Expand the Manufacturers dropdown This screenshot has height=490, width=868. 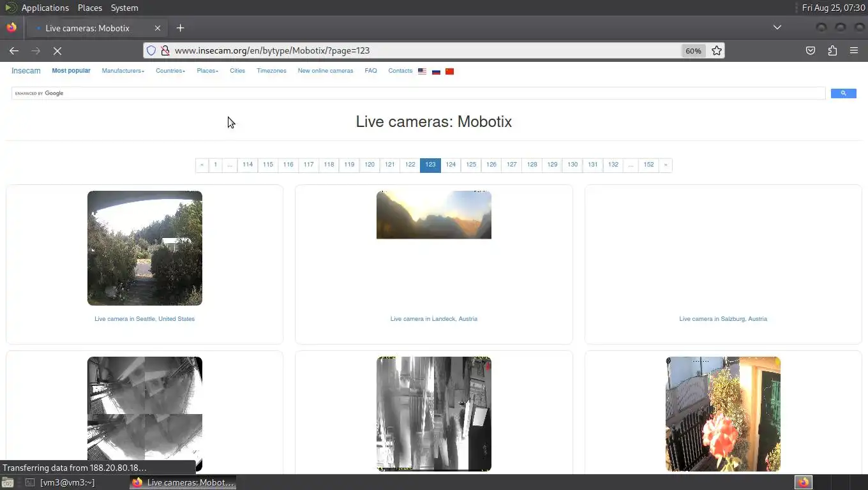pos(123,71)
